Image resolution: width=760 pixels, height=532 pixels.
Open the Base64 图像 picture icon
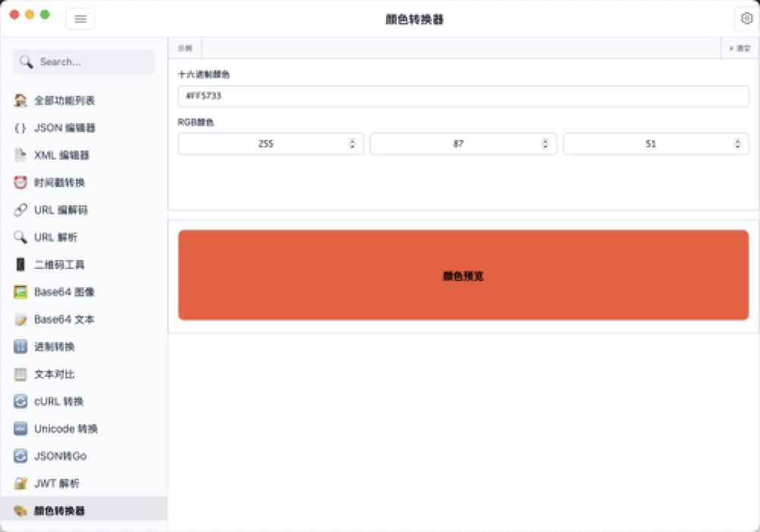pos(21,292)
